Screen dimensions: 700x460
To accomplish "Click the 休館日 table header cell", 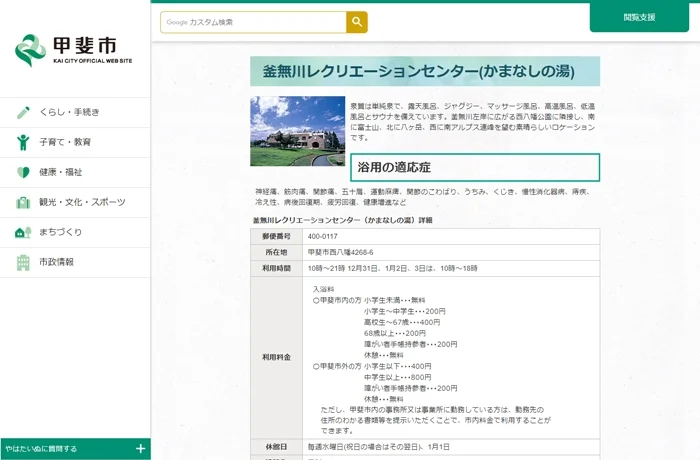I will point(276,447).
